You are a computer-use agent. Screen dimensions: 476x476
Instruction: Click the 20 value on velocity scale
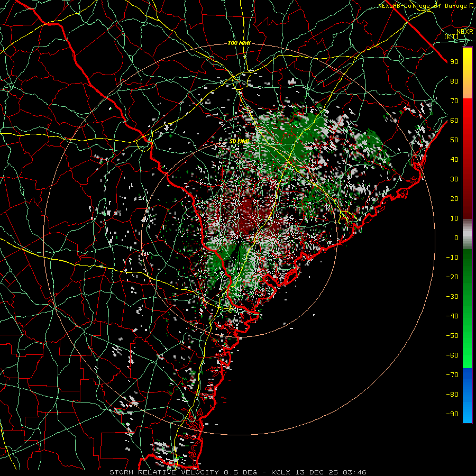[454, 199]
